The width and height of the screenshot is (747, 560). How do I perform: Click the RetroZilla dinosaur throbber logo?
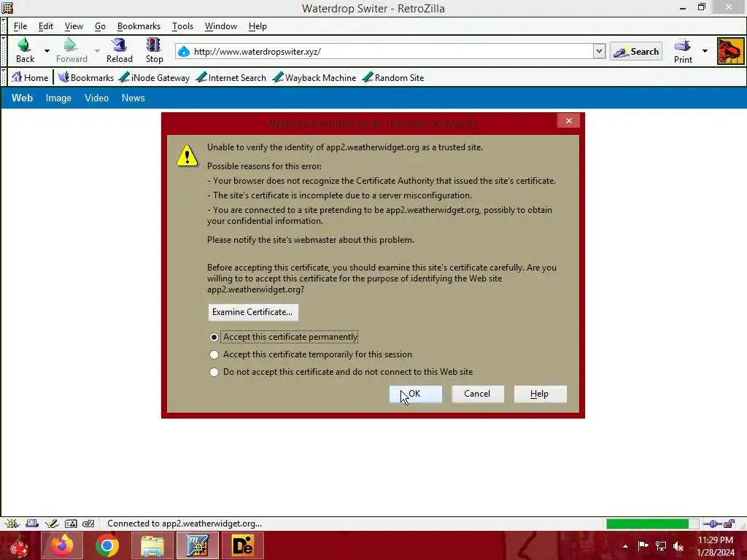(730, 51)
